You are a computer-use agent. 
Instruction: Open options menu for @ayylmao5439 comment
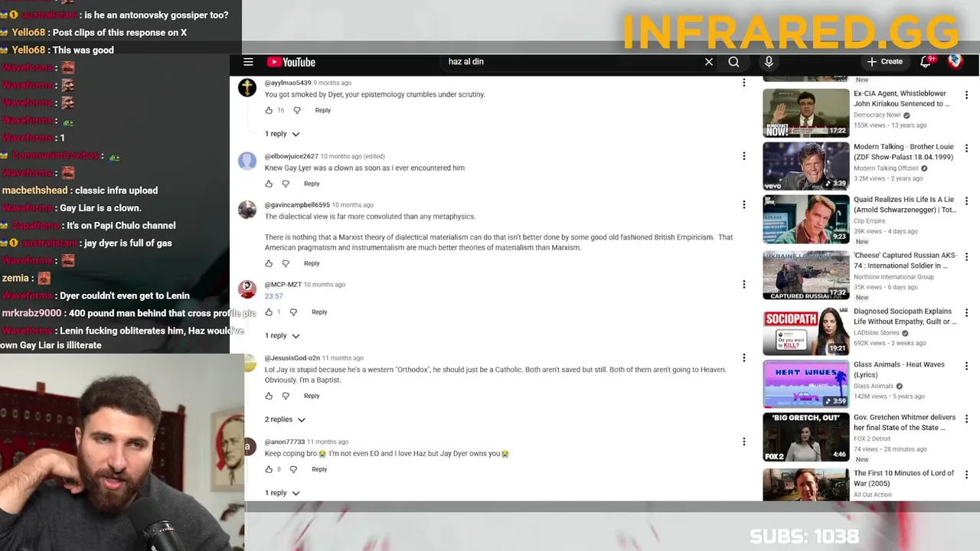(743, 83)
